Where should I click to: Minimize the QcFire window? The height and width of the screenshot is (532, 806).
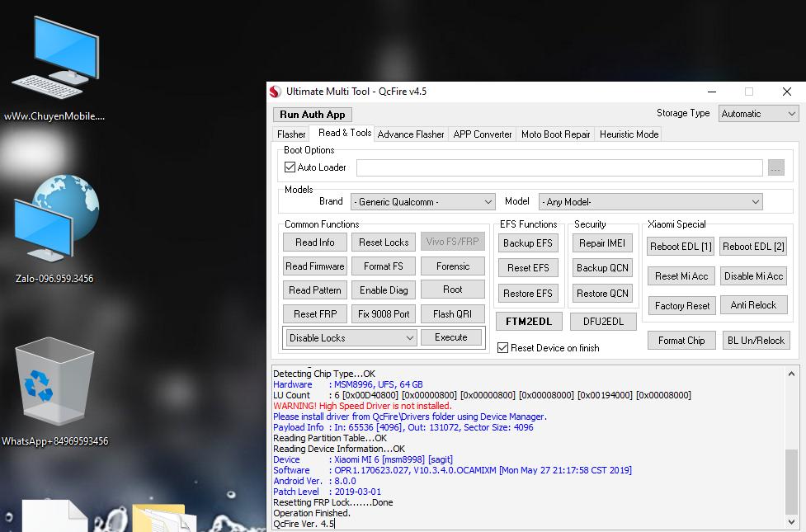click(712, 92)
